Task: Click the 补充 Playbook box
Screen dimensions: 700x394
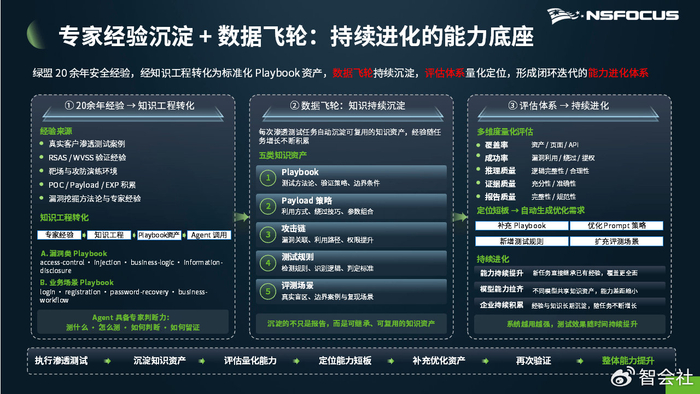Action: coord(521,225)
